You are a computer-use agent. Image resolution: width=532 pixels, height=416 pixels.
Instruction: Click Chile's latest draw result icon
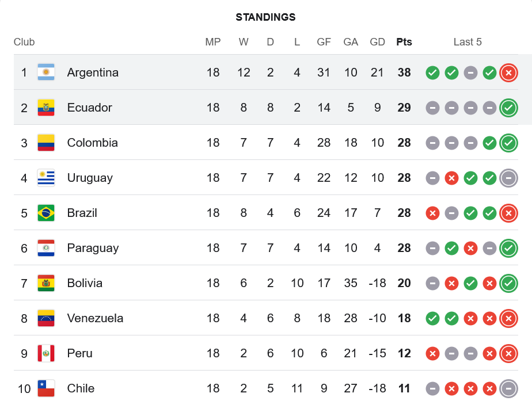[x=508, y=388]
